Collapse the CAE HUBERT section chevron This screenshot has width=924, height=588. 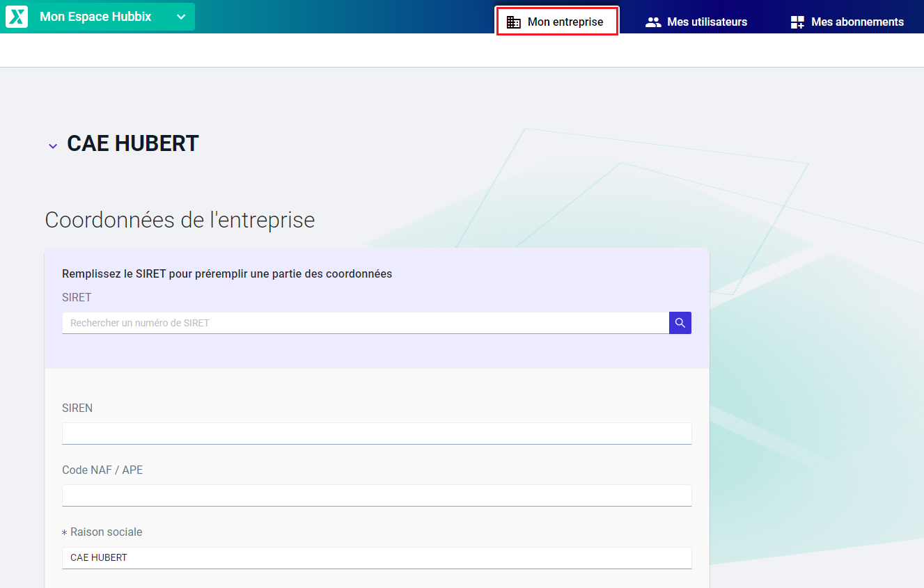(x=53, y=146)
